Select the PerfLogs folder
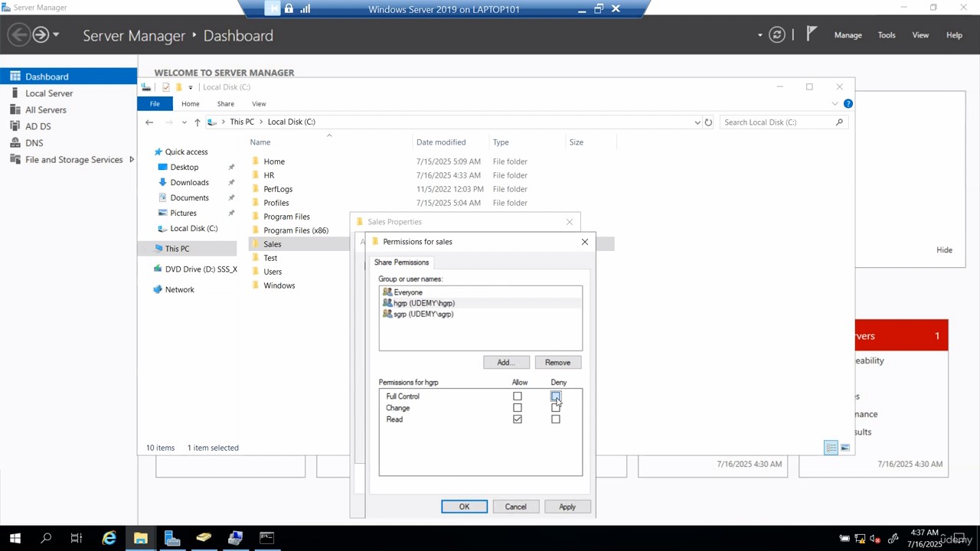The width and height of the screenshot is (980, 551). (x=278, y=189)
